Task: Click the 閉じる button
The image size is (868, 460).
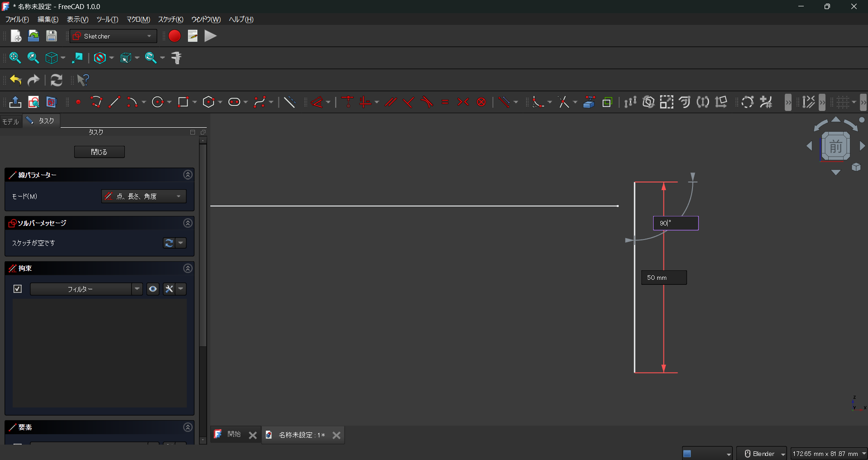Action: tap(100, 152)
